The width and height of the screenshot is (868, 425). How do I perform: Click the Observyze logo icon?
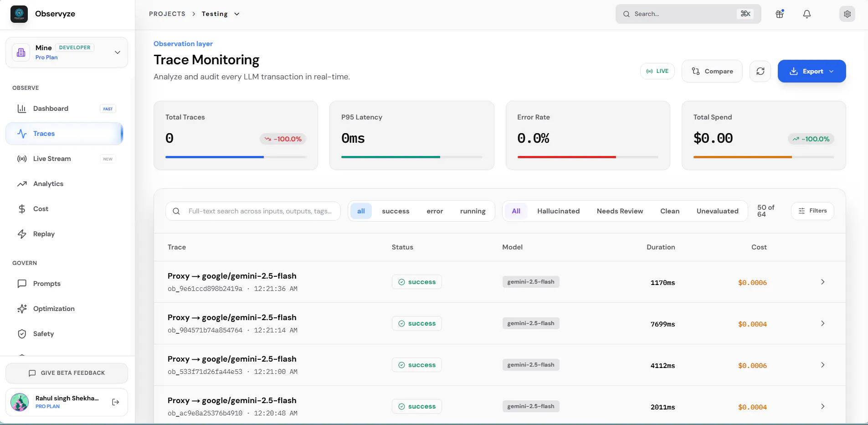tap(19, 14)
